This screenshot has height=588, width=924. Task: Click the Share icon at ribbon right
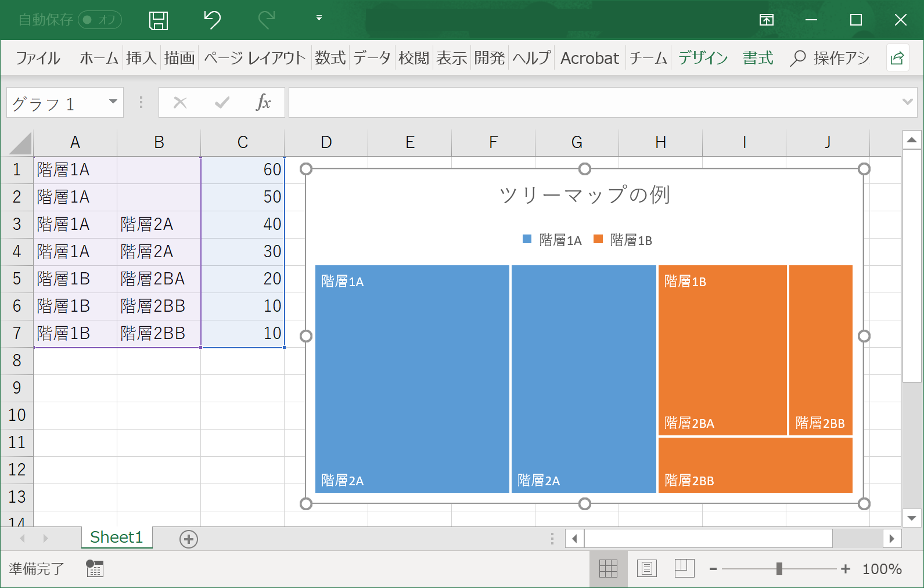pyautogui.click(x=897, y=58)
